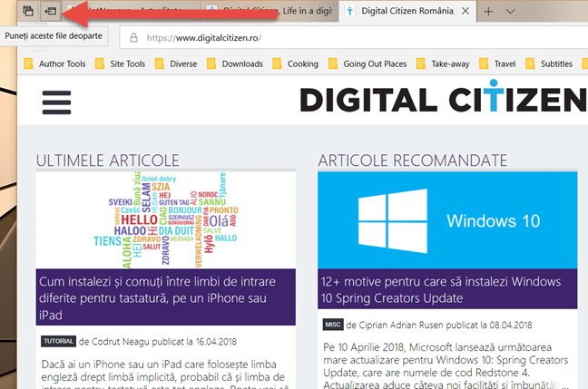Open Cooking favorites folder
The height and width of the screenshot is (389, 588).
tap(296, 63)
